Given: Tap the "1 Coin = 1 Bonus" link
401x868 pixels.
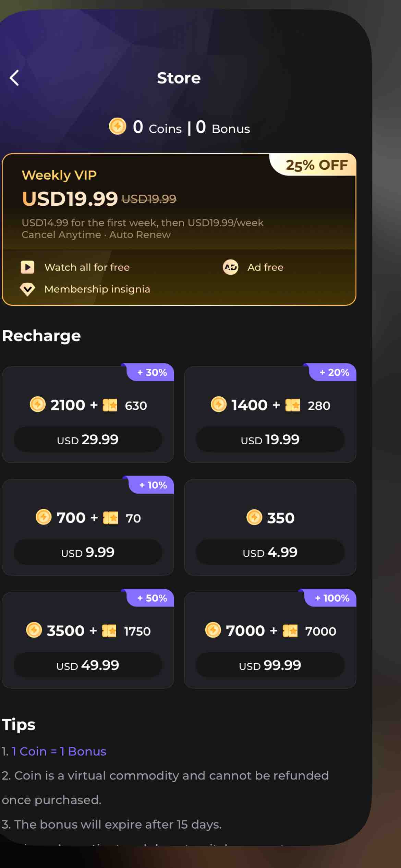Looking at the screenshot, I should coord(59,751).
